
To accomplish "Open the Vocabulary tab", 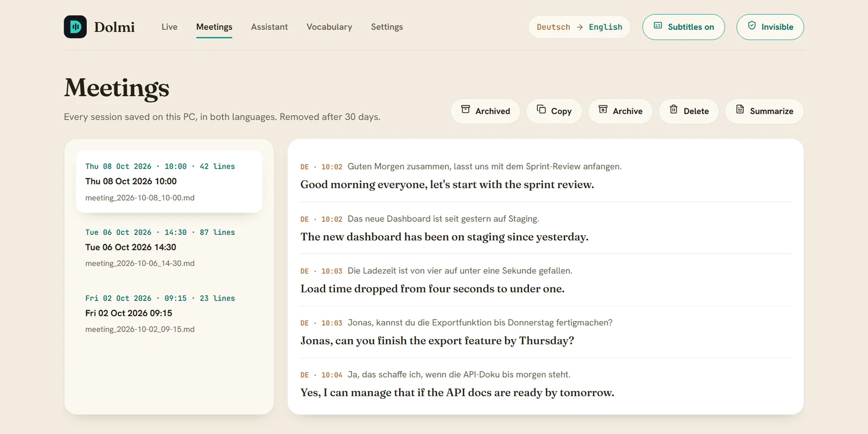I will coord(329,27).
